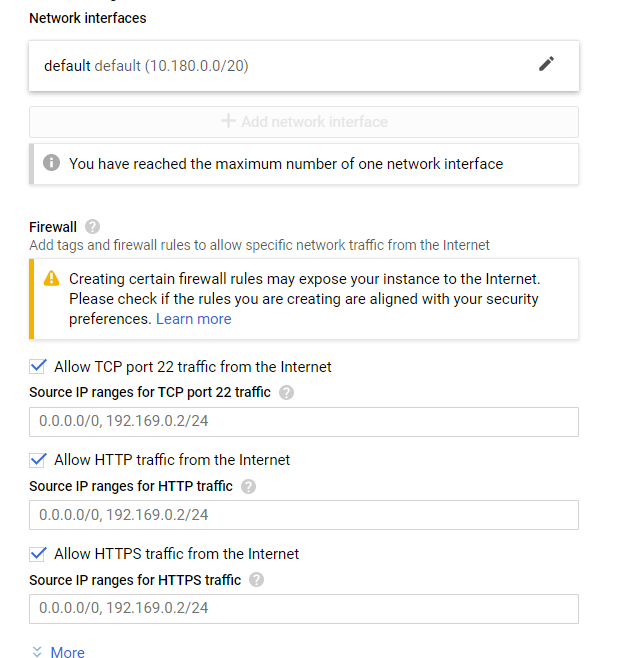This screenshot has height=658, width=640.
Task: Focus the HTTP traffic source IP field
Action: pos(304,515)
